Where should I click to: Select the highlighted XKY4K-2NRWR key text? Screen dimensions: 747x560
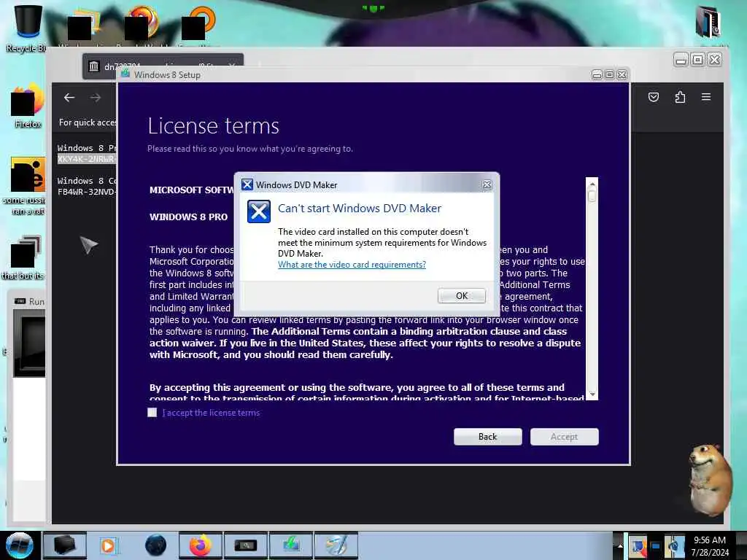click(86, 159)
